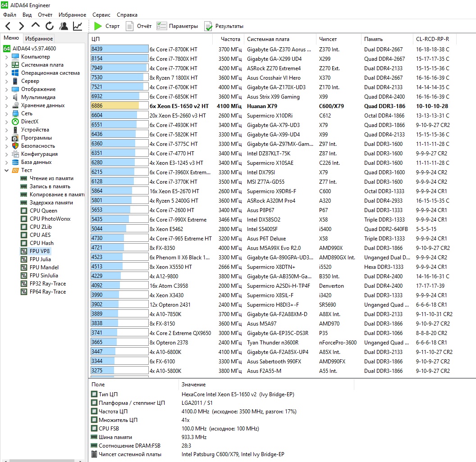The width and height of the screenshot is (476, 462).
Task: Click the 8439 score bar
Action: pos(119,49)
